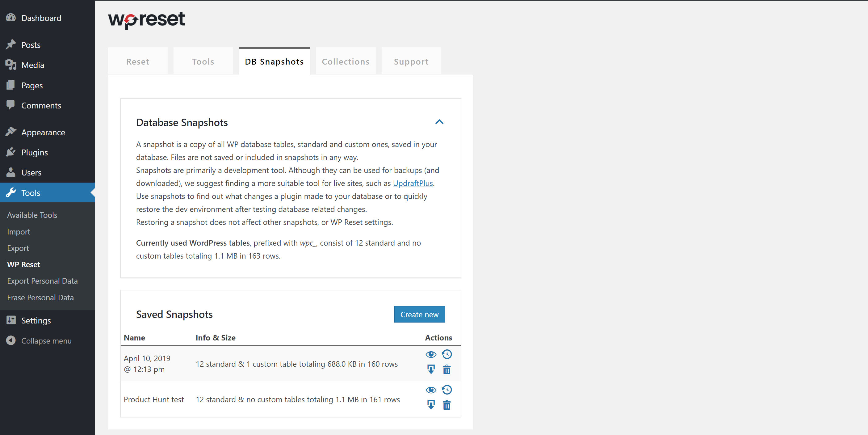Image resolution: width=868 pixels, height=435 pixels.
Task: Click the WP Reset logo
Action: (146, 19)
